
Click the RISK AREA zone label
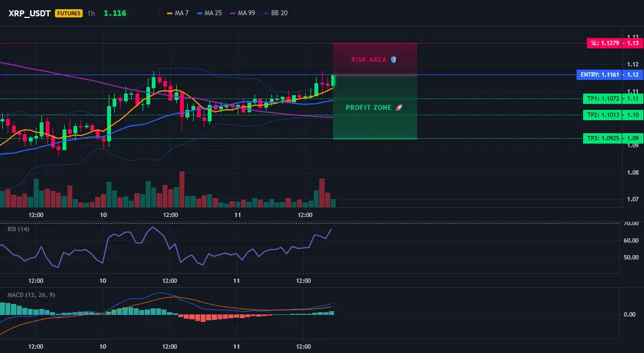[x=369, y=60]
